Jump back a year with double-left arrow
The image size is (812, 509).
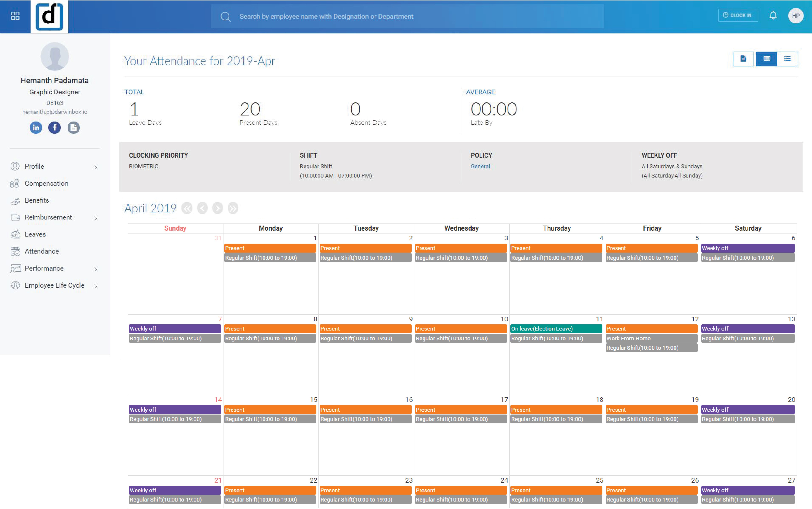click(x=187, y=208)
